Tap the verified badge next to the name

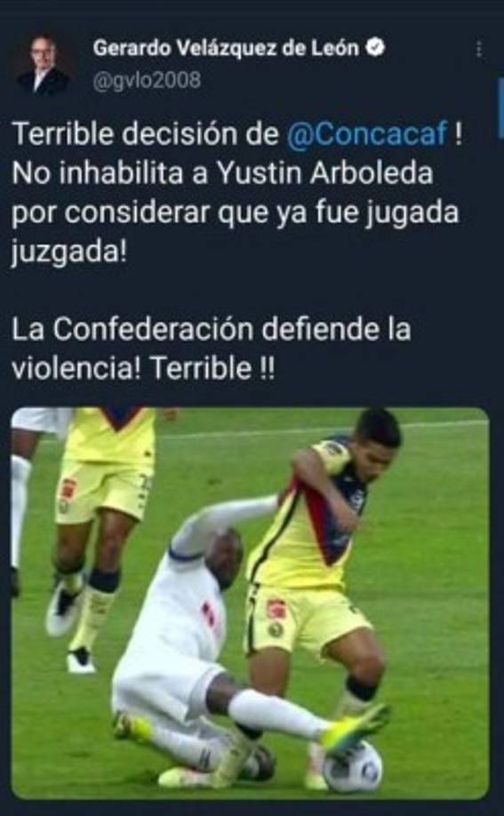(375, 48)
